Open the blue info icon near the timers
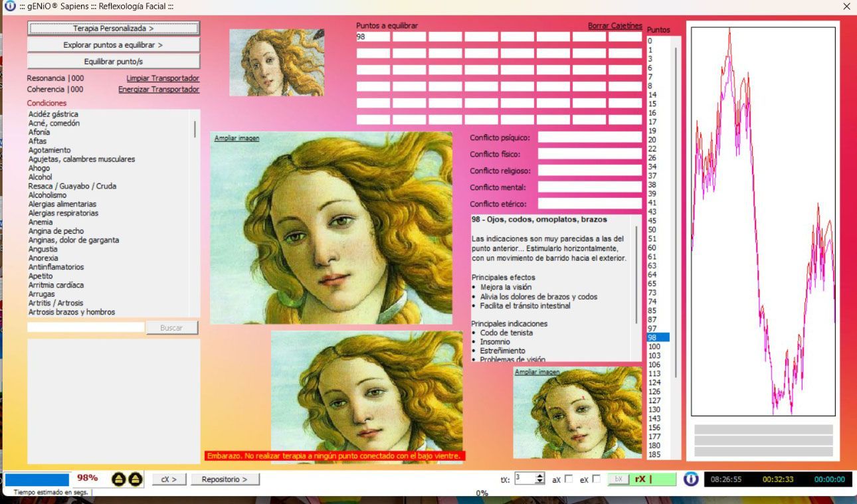Viewport: 857px width, 504px height. [691, 479]
